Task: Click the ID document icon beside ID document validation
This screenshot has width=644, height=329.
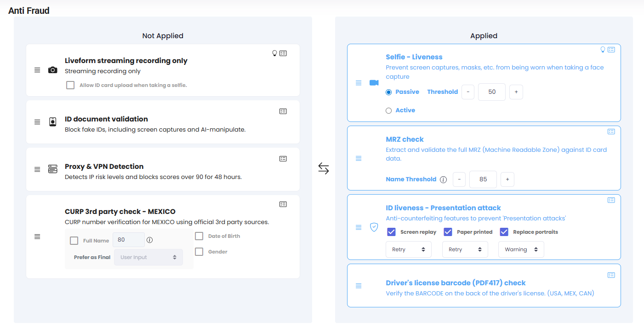Action: [52, 122]
